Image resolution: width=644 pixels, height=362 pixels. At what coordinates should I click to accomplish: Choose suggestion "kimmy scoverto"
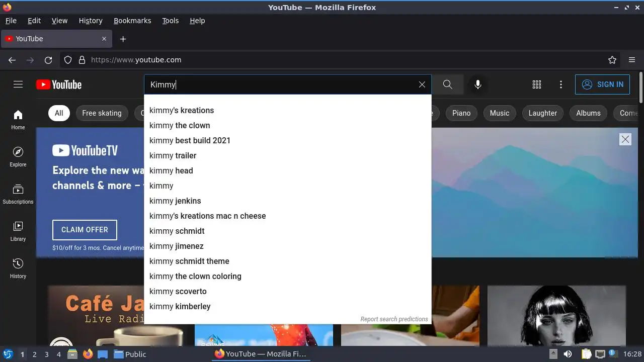click(x=288, y=291)
